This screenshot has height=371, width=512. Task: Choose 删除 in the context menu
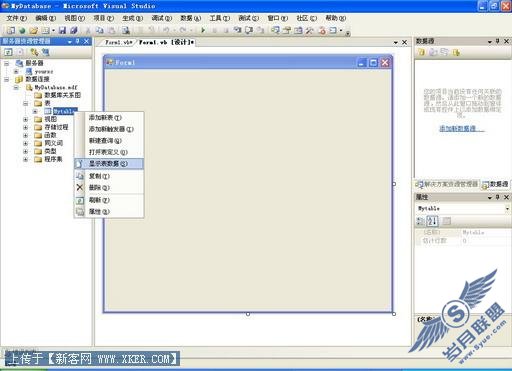[x=109, y=188]
